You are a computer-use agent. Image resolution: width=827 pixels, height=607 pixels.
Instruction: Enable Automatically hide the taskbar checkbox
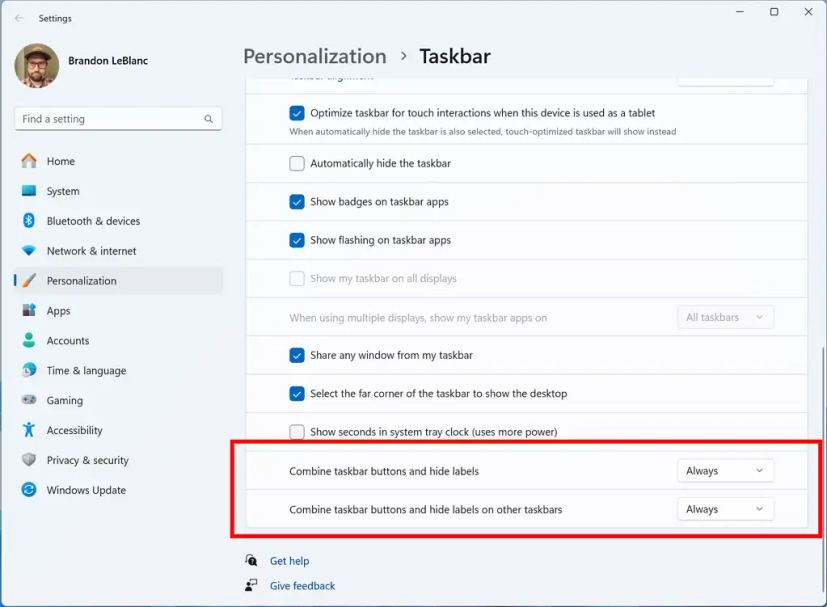coord(297,163)
